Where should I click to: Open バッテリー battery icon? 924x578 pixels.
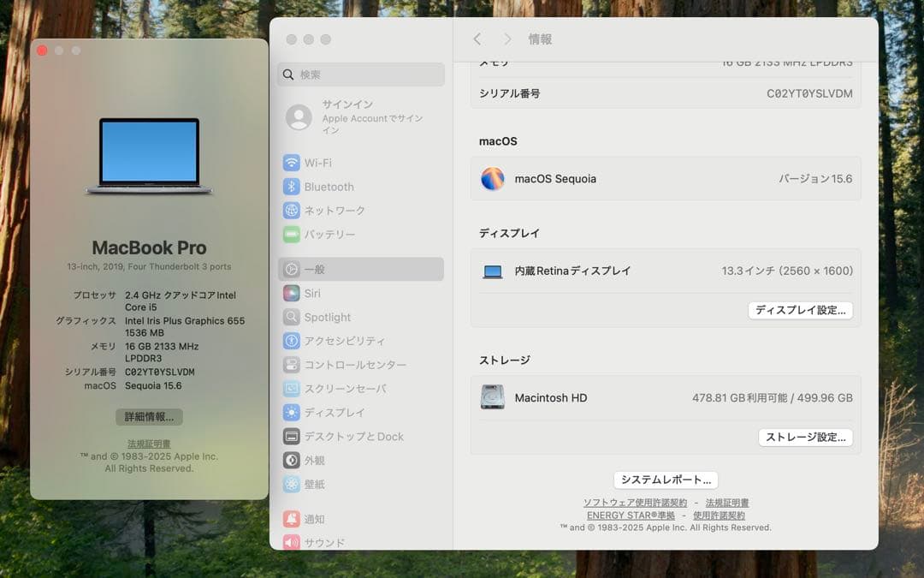click(x=291, y=234)
